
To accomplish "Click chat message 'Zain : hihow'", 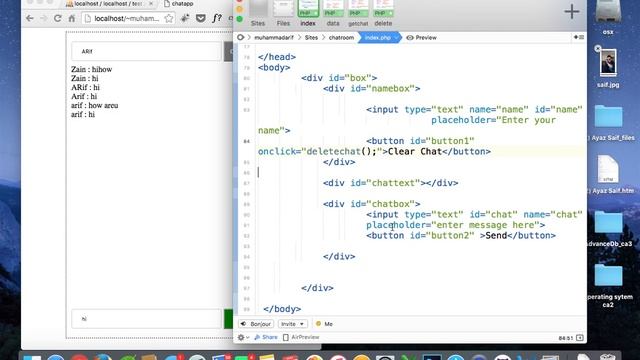I will coord(91,69).
